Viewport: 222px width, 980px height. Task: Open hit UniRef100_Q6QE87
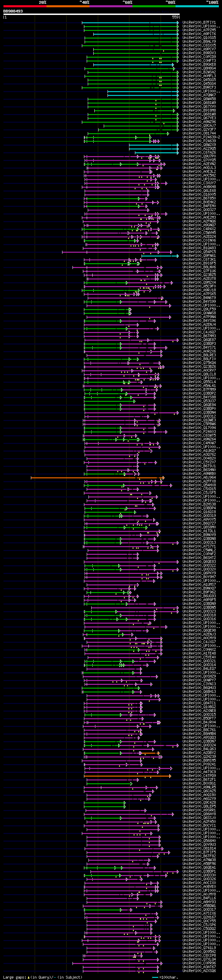pos(199,340)
